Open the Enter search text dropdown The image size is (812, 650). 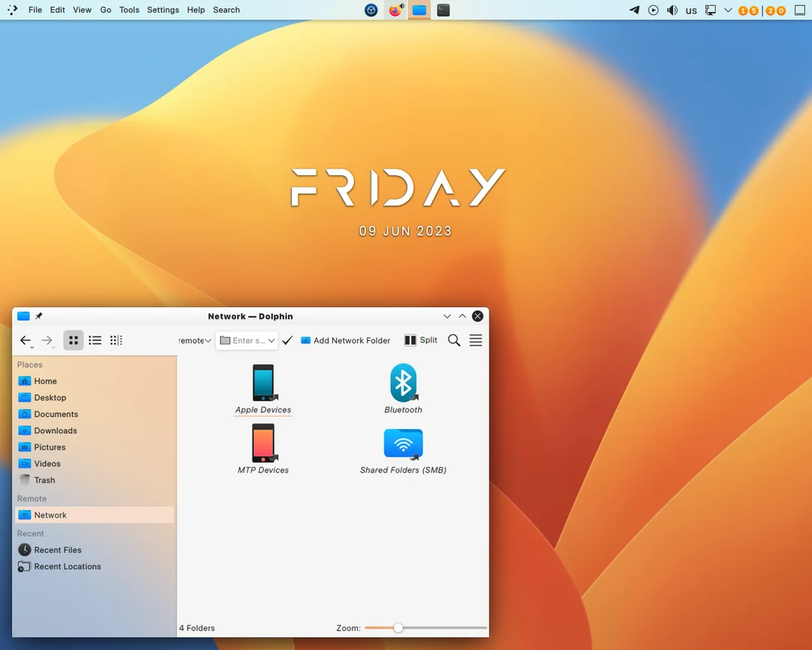coord(271,340)
